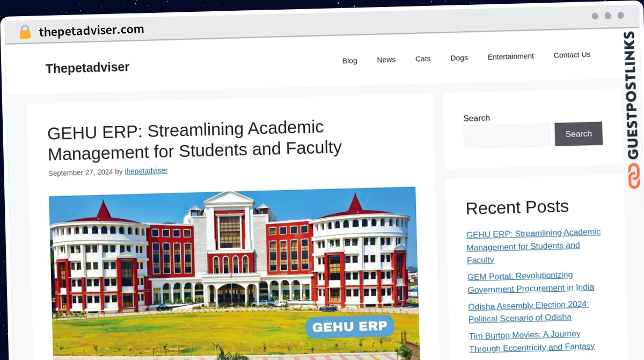644x360 pixels.
Task: Select the Cats menu item
Action: tap(423, 59)
